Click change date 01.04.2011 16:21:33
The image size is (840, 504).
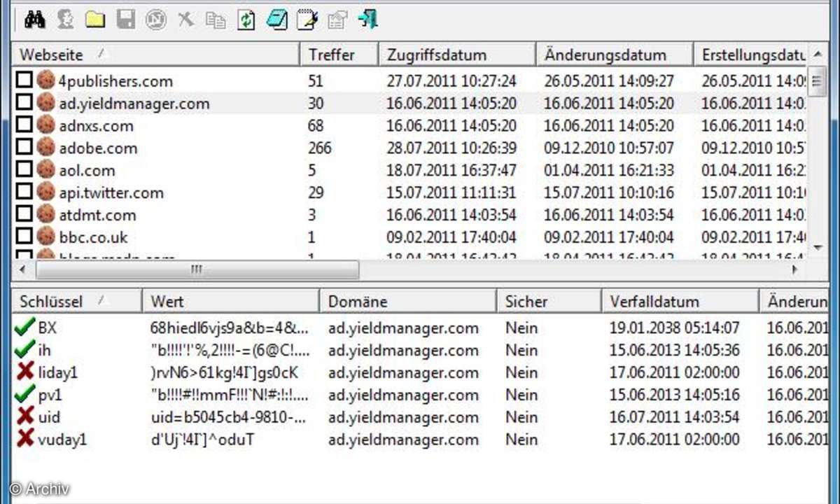click(609, 170)
